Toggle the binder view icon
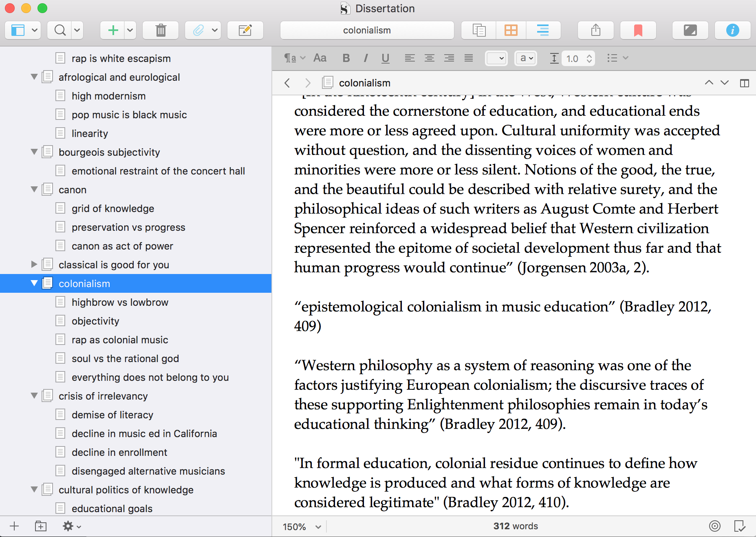This screenshot has width=756, height=537. 18,30
